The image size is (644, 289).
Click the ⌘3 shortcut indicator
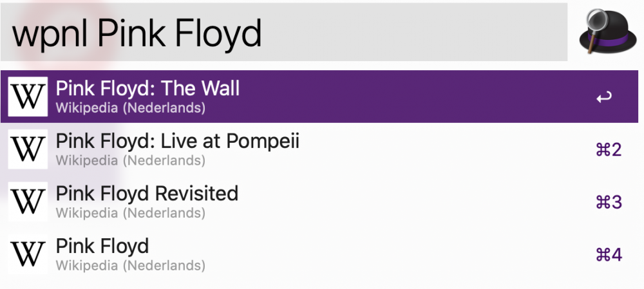point(609,202)
